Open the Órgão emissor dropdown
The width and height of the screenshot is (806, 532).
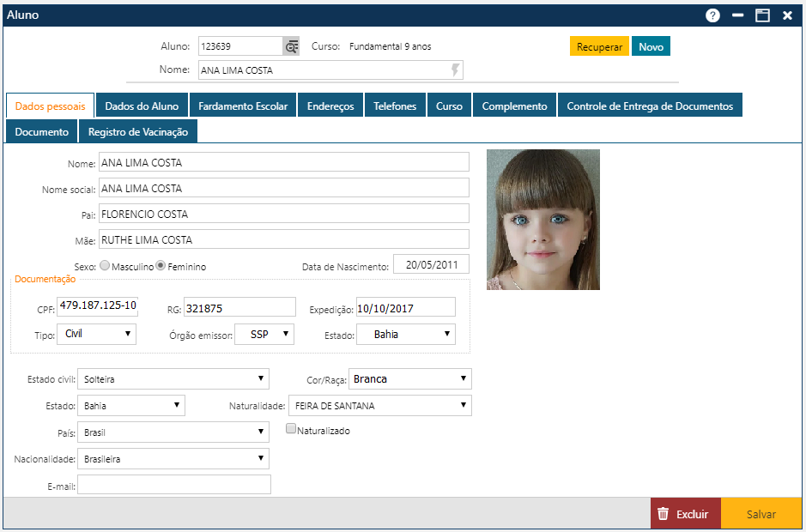coord(265,334)
